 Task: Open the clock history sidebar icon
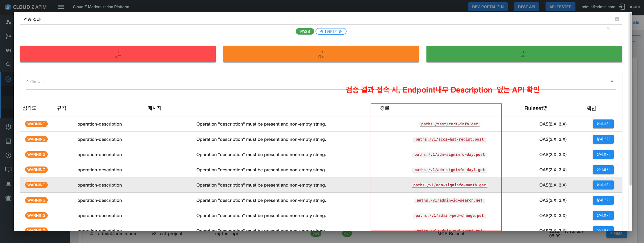coord(8,155)
